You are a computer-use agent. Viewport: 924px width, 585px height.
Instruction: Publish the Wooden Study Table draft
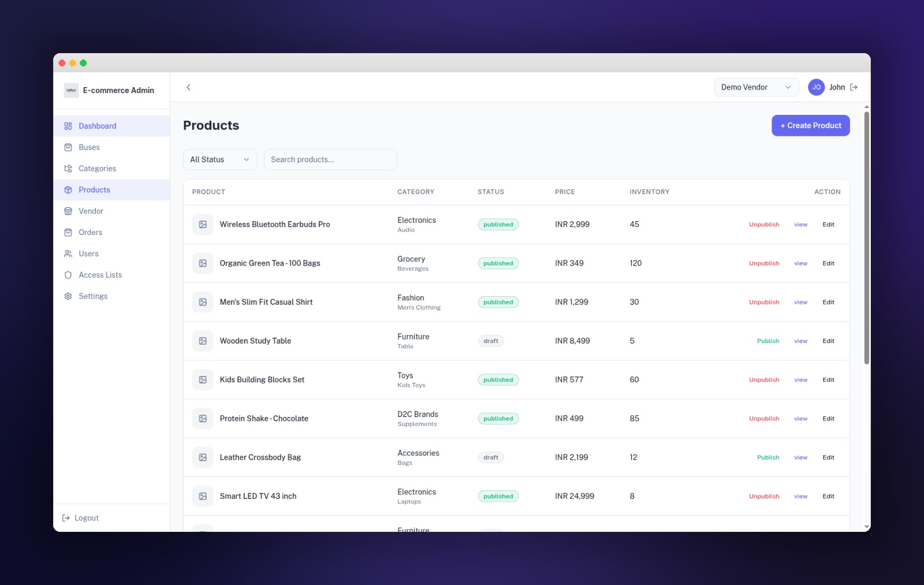click(x=767, y=341)
